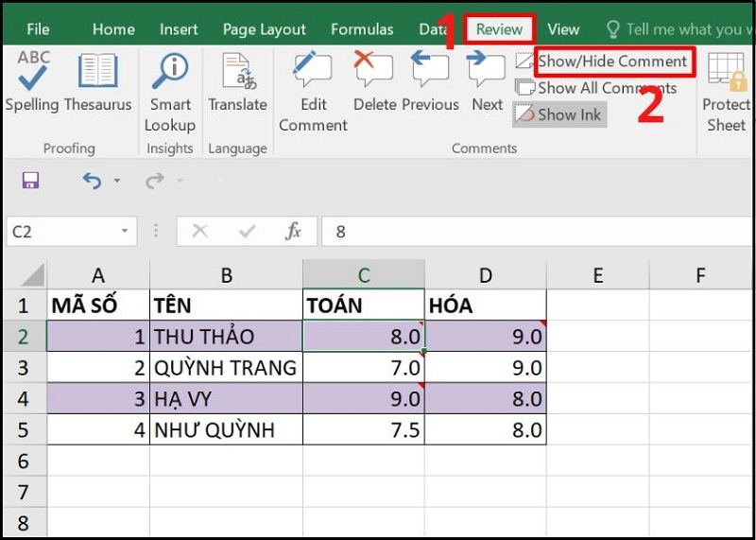Delete the selected comment
The height and width of the screenshot is (540, 756).
(375, 79)
